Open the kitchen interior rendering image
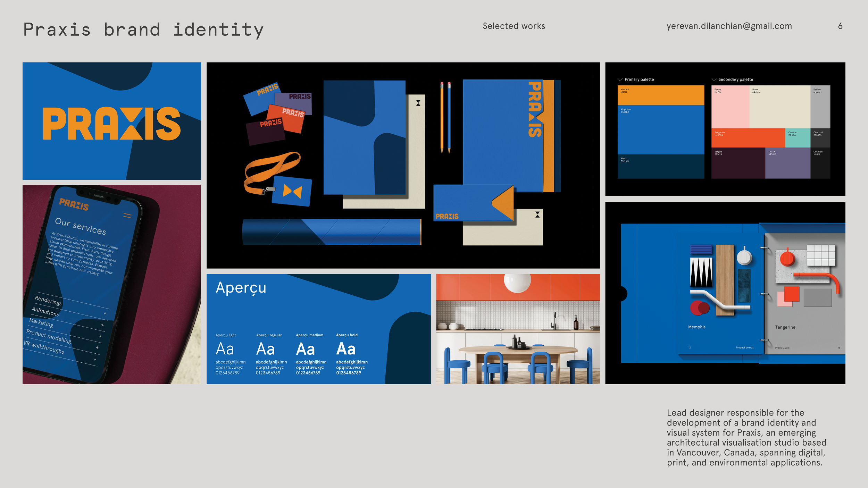 pyautogui.click(x=518, y=329)
